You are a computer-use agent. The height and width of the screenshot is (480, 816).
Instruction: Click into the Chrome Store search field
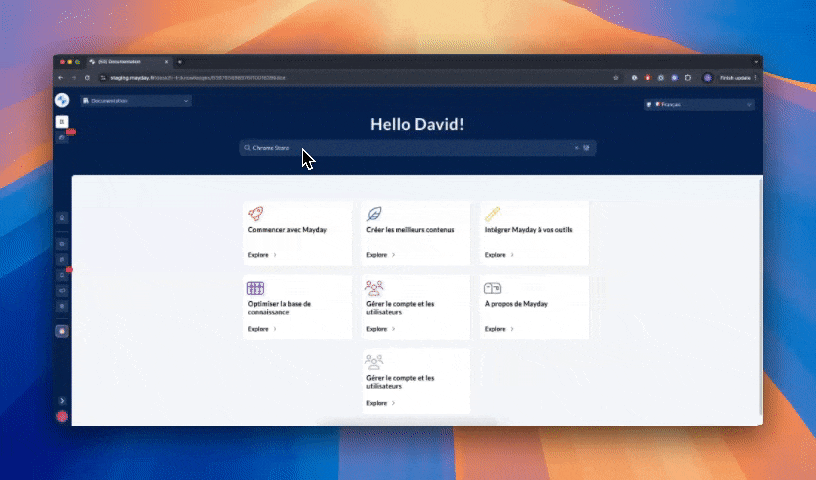click(400, 147)
